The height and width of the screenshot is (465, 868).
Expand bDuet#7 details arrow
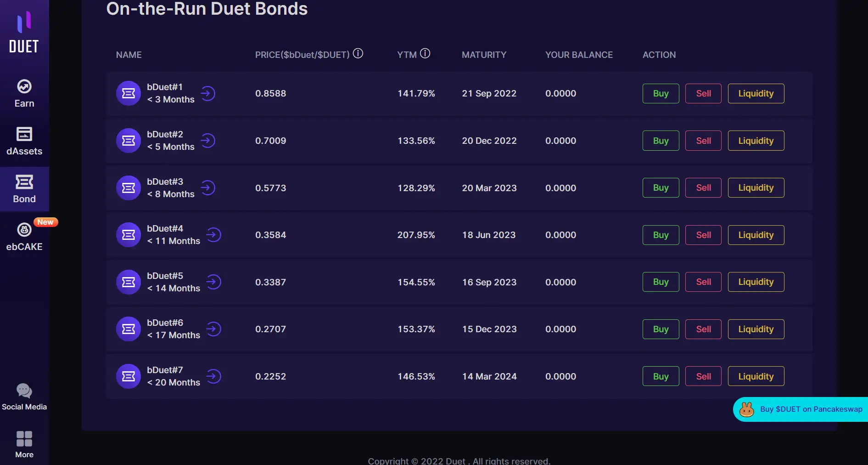(x=213, y=376)
